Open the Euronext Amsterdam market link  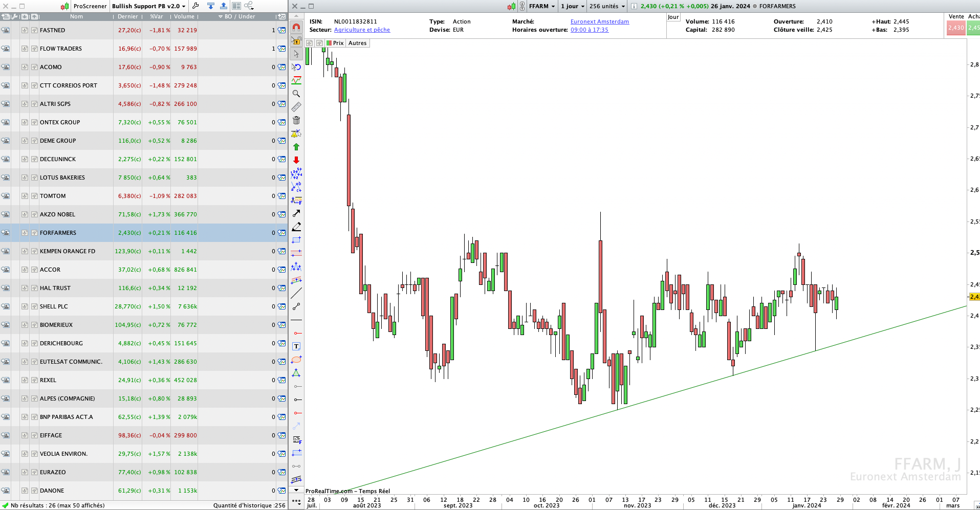pos(600,21)
